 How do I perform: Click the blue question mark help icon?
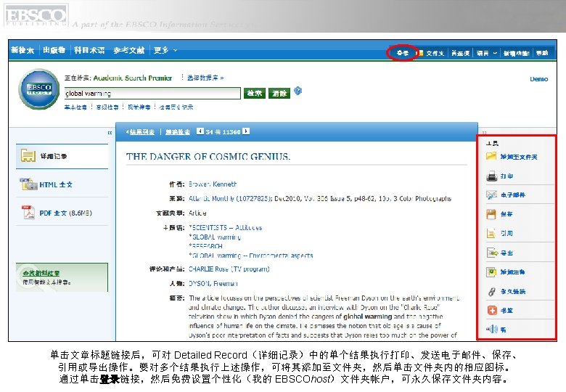(x=298, y=91)
